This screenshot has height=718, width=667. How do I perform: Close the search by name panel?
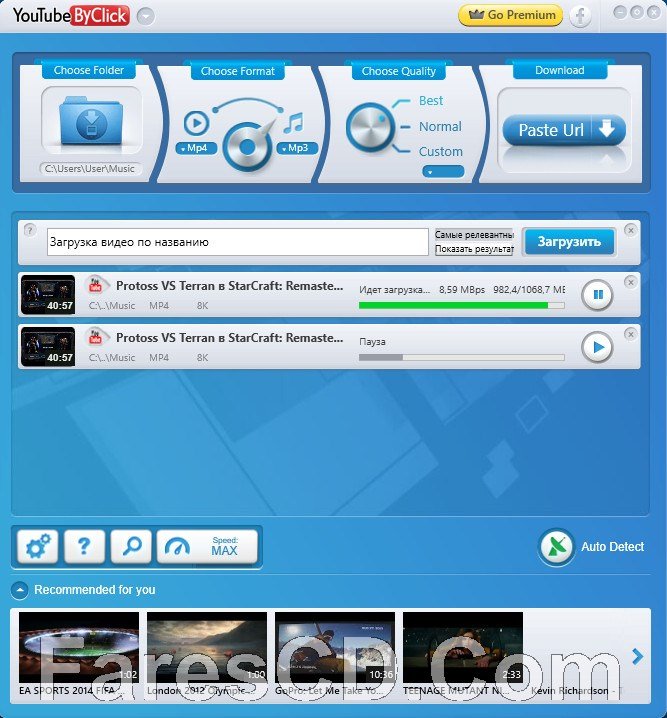(630, 230)
